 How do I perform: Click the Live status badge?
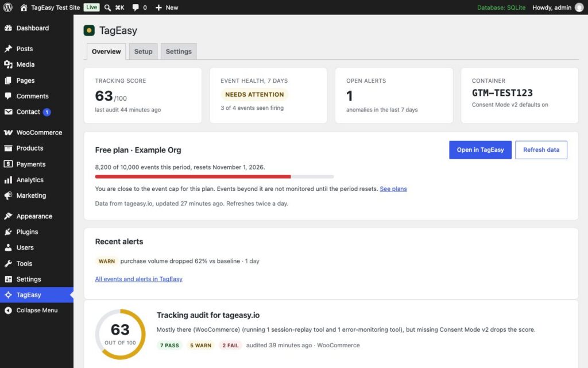[91, 7]
